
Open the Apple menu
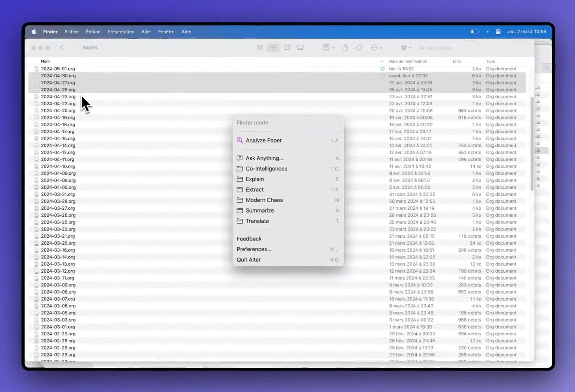(34, 32)
